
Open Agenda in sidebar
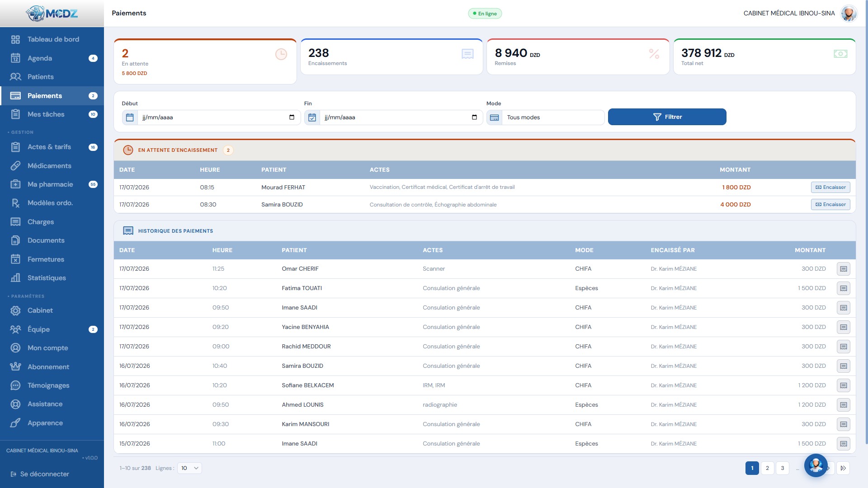pos(52,58)
